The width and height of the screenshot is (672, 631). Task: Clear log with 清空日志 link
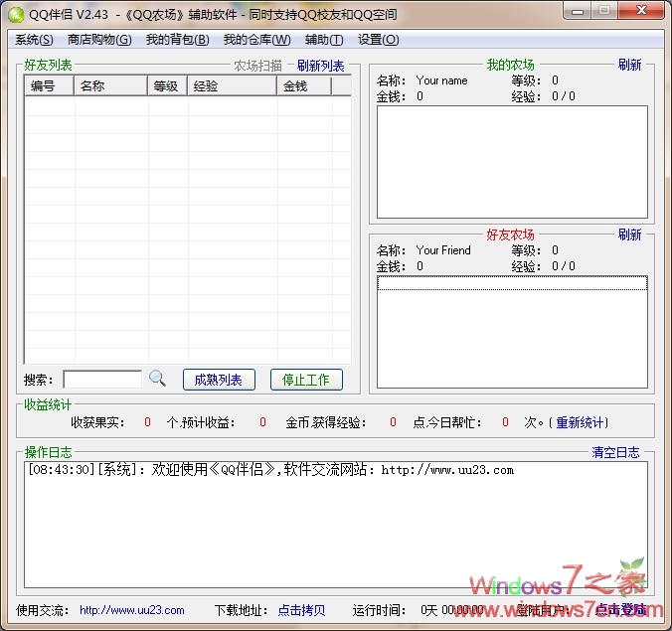(x=615, y=452)
